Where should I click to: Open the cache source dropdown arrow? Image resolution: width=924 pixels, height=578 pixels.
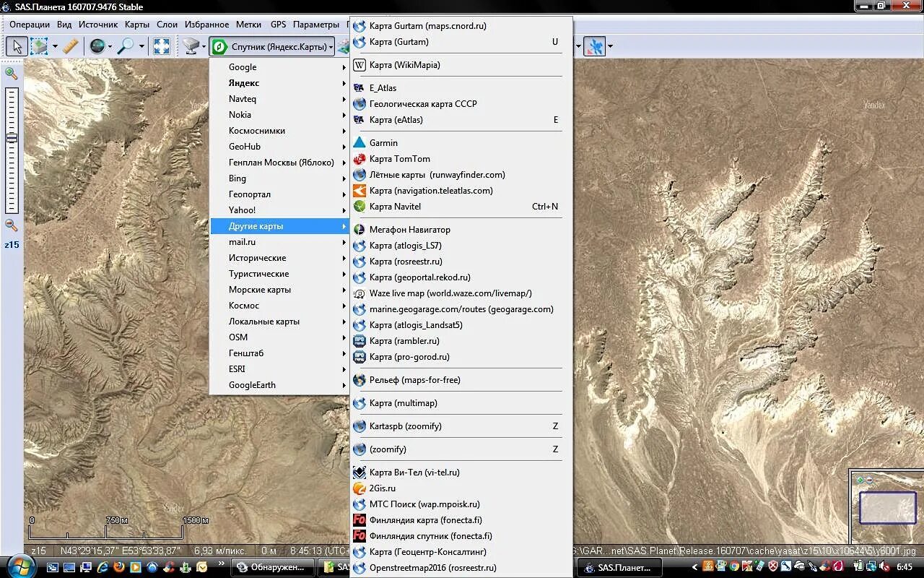click(x=204, y=47)
